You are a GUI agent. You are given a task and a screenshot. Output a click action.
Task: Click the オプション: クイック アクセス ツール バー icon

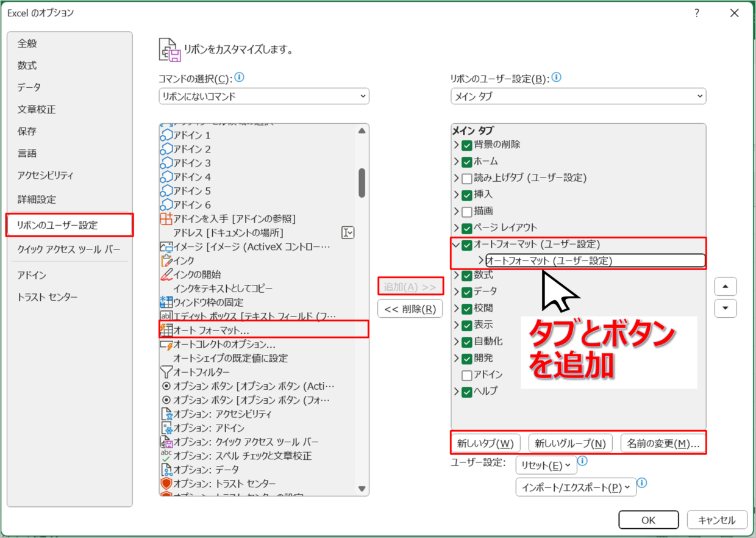pyautogui.click(x=166, y=442)
